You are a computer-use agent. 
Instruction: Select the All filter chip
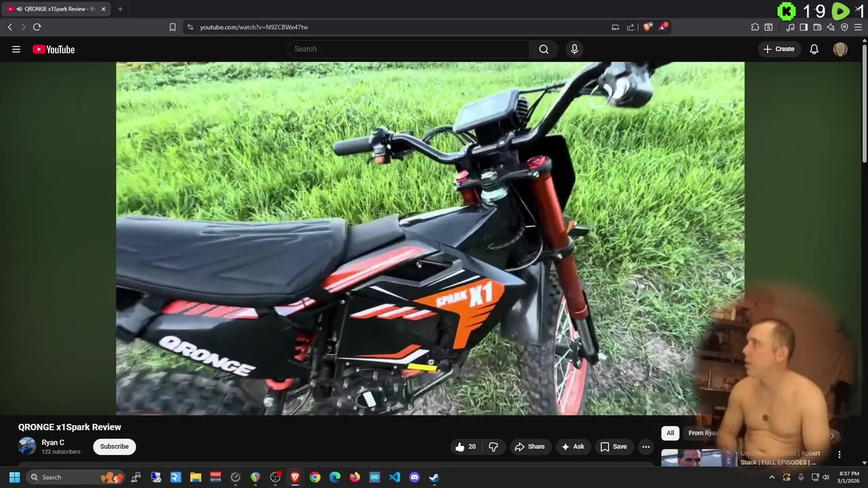670,433
